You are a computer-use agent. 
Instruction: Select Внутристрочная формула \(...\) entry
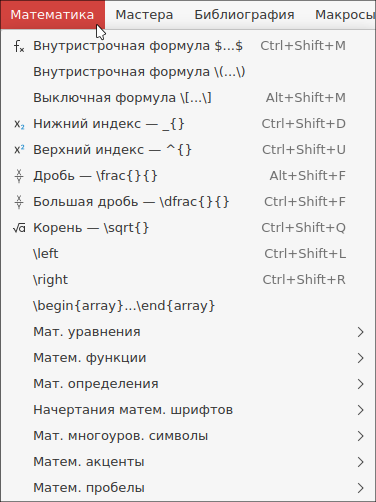pos(188,72)
